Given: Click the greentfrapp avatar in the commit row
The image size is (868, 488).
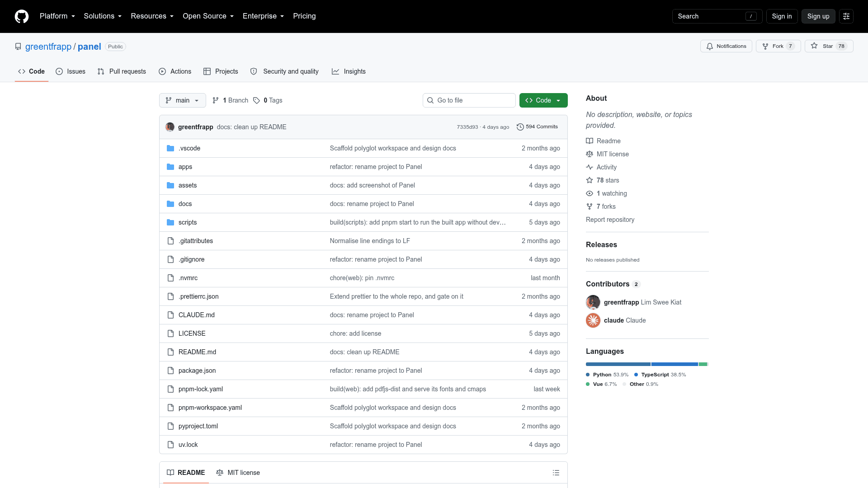Looking at the screenshot, I should [170, 127].
